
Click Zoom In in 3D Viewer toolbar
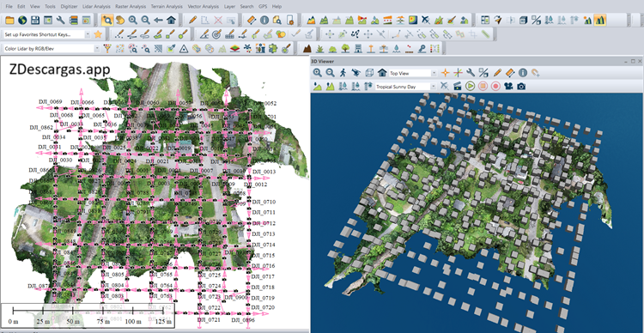[x=318, y=73]
